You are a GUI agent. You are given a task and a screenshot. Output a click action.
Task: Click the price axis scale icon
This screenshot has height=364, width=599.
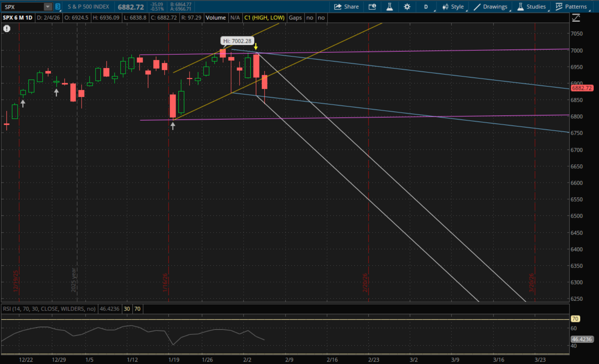click(576, 18)
